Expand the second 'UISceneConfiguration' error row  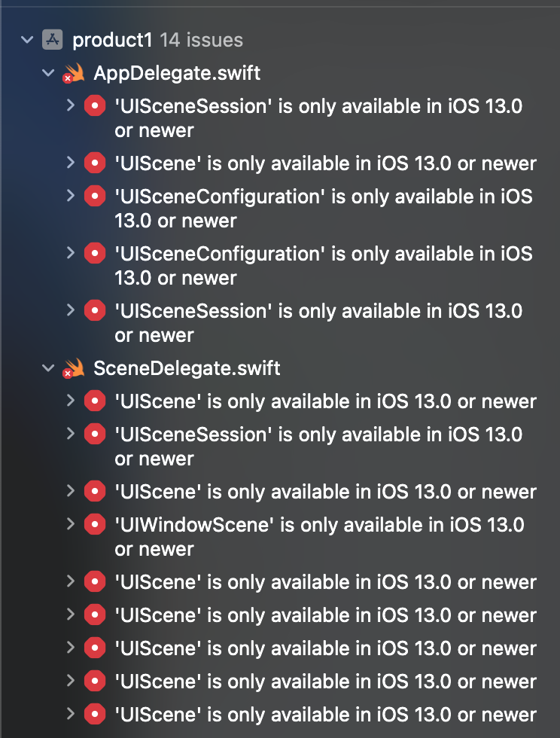(71, 253)
